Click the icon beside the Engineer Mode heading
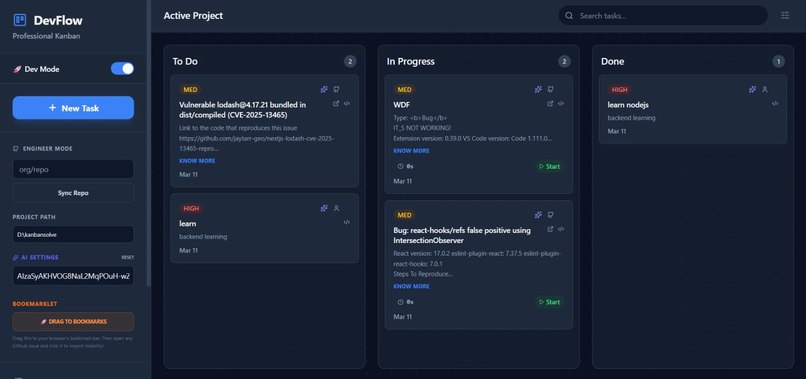806x379 pixels. pyautogui.click(x=15, y=149)
